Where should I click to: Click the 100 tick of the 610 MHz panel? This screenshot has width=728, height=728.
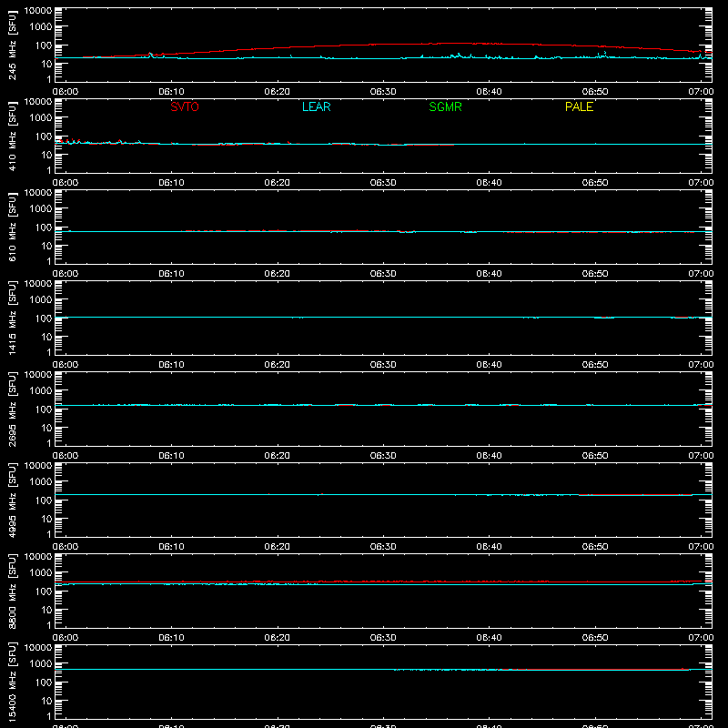tap(44, 227)
